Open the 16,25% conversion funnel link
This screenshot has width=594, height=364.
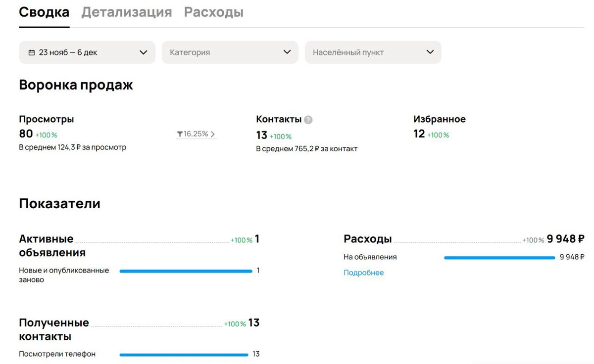click(196, 134)
